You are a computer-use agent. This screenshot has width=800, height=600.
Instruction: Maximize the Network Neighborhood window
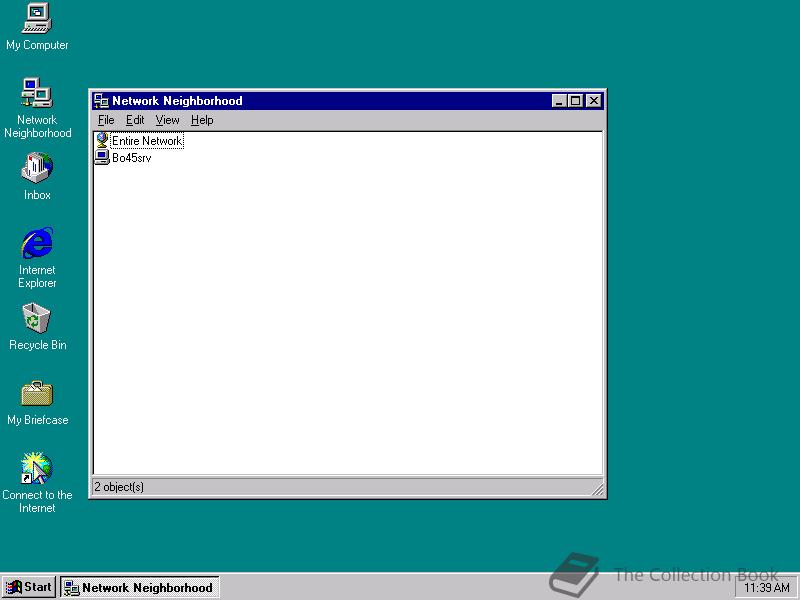tap(575, 101)
